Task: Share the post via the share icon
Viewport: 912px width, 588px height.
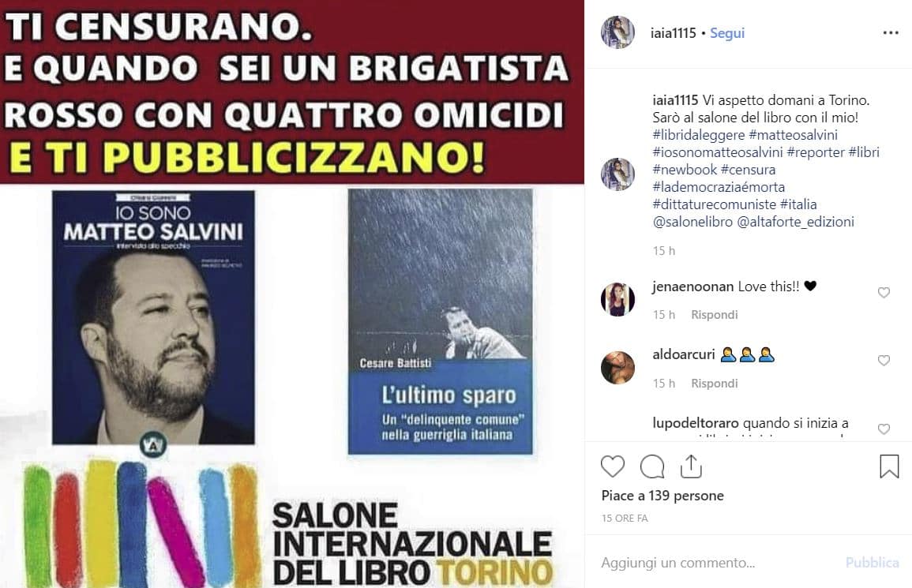Action: point(691,466)
